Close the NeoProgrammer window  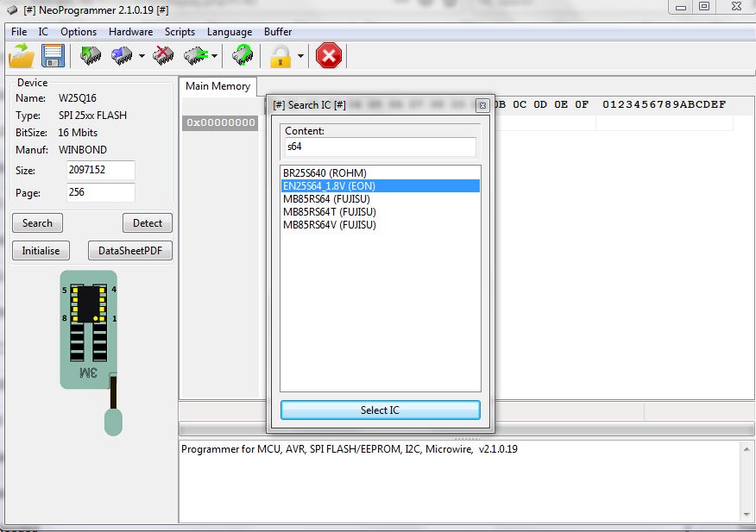(736, 7)
